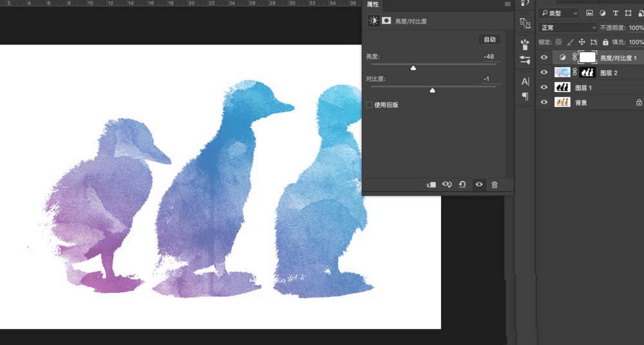The width and height of the screenshot is (644, 345).
Task: Toggle adjustment layer visibility in Properties panel
Action: (478, 185)
